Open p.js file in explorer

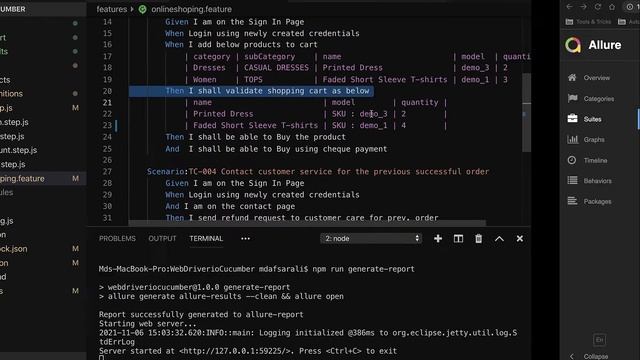pos(6,108)
